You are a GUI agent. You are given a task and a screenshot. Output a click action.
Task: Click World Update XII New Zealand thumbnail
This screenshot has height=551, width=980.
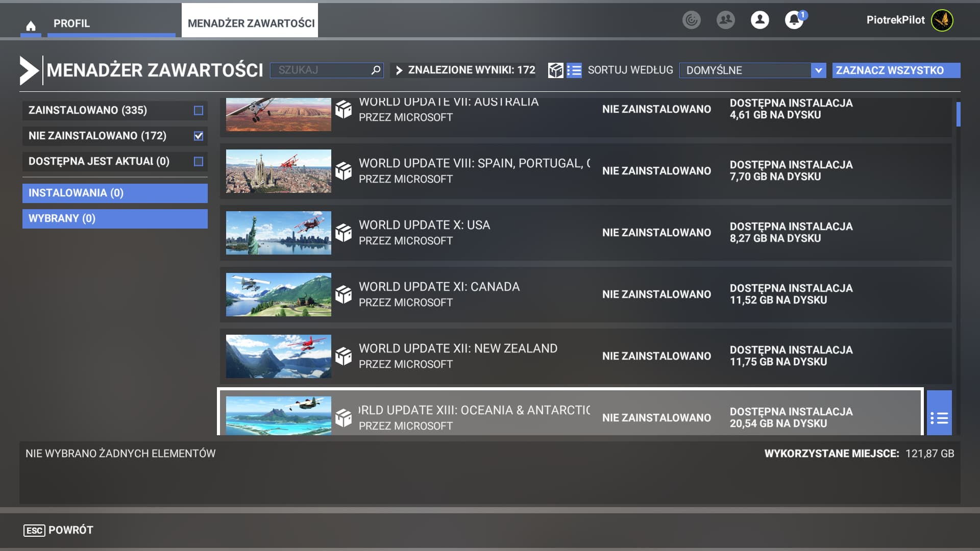(x=279, y=356)
